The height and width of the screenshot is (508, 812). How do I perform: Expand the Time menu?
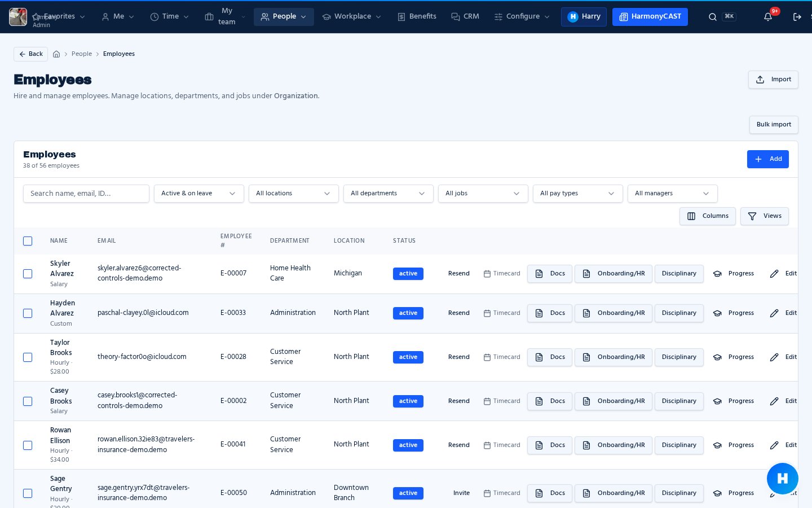coord(170,17)
